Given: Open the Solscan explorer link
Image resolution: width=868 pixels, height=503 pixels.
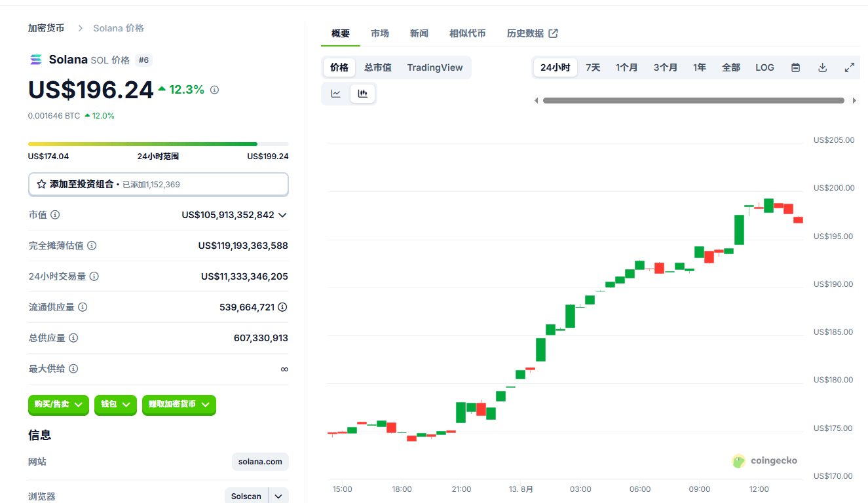Looking at the screenshot, I should (x=246, y=496).
